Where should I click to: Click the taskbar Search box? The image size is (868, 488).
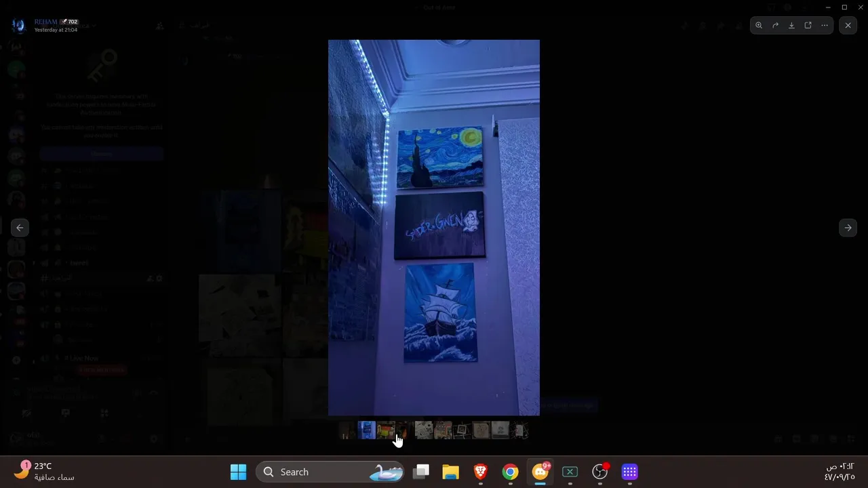click(x=330, y=472)
